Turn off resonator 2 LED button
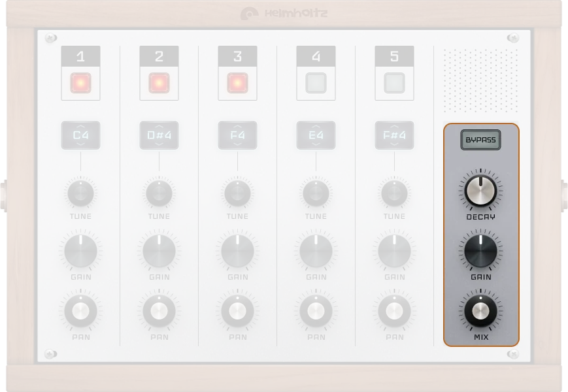Image resolution: width=568 pixels, height=392 pixels. point(159,83)
